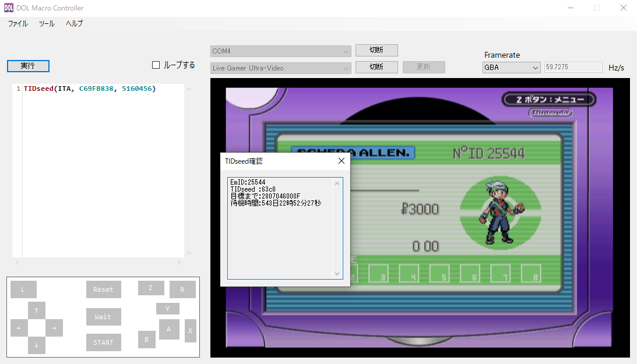Click the START controller button
Viewport: 637px width, 364px height.
coord(104,342)
